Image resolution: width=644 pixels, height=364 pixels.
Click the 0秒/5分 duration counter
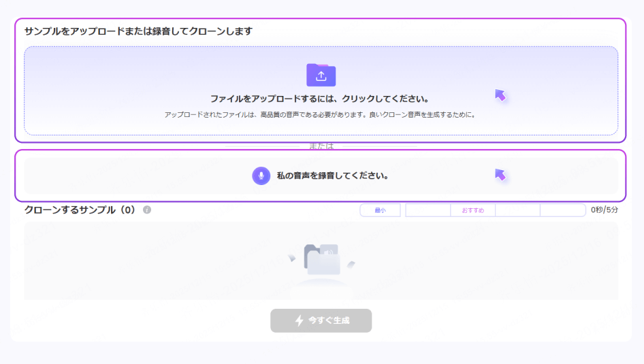(605, 210)
